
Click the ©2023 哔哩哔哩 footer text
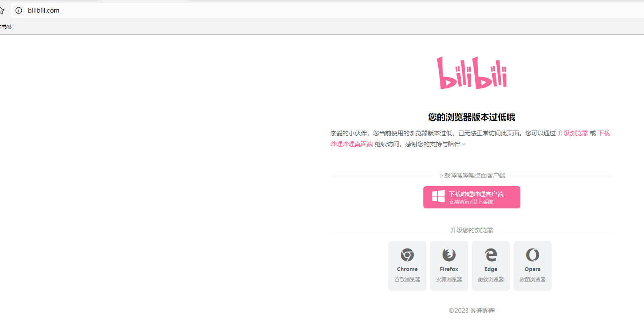tap(472, 311)
